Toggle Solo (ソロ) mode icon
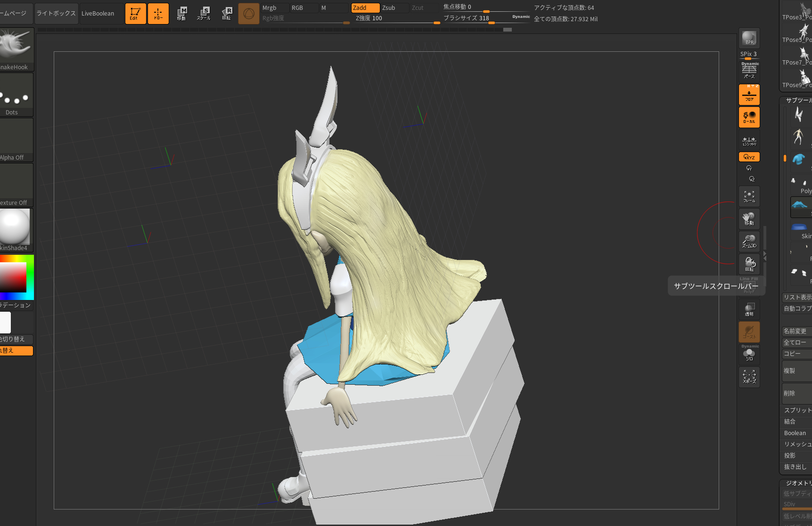812x526 pixels. click(x=749, y=354)
